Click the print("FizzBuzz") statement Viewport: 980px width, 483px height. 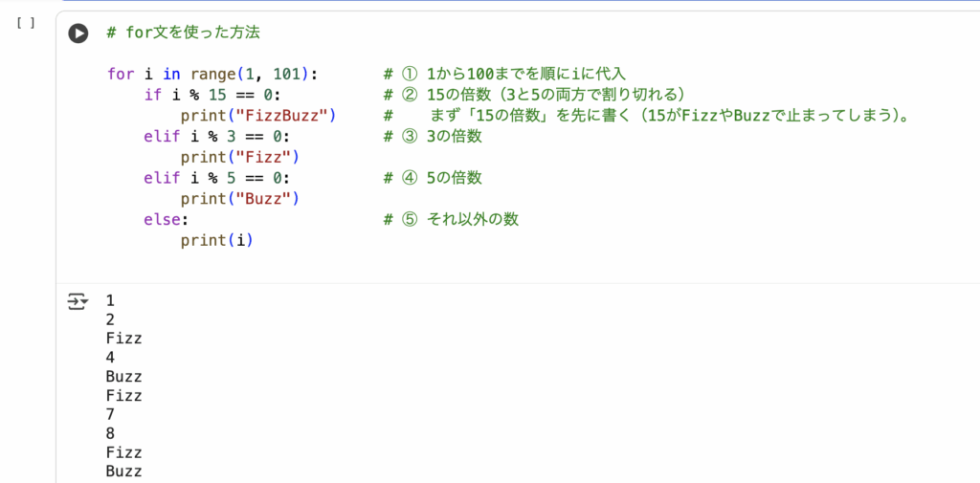tap(256, 116)
